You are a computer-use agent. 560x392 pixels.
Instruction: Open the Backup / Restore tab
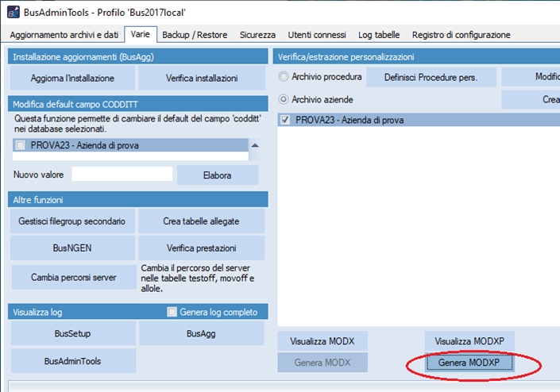coord(195,35)
